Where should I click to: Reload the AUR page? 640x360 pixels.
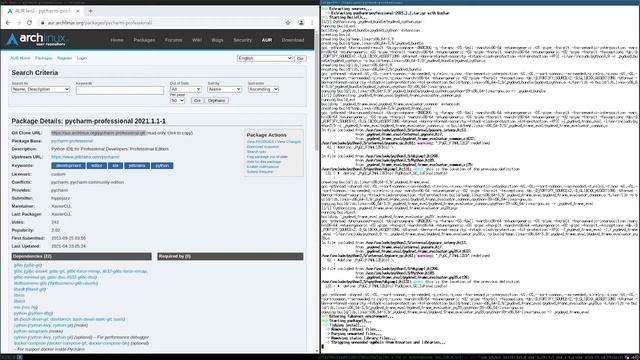[x=29, y=23]
